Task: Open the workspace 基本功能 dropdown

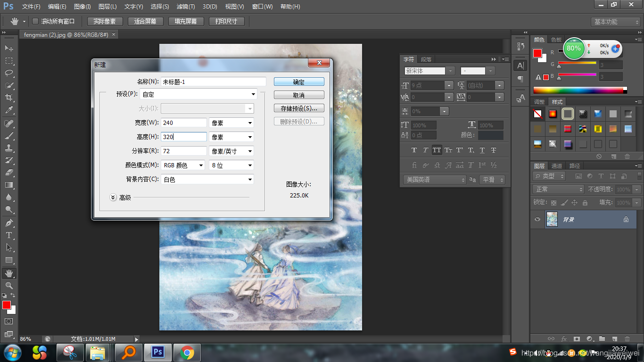Action: 615,22
